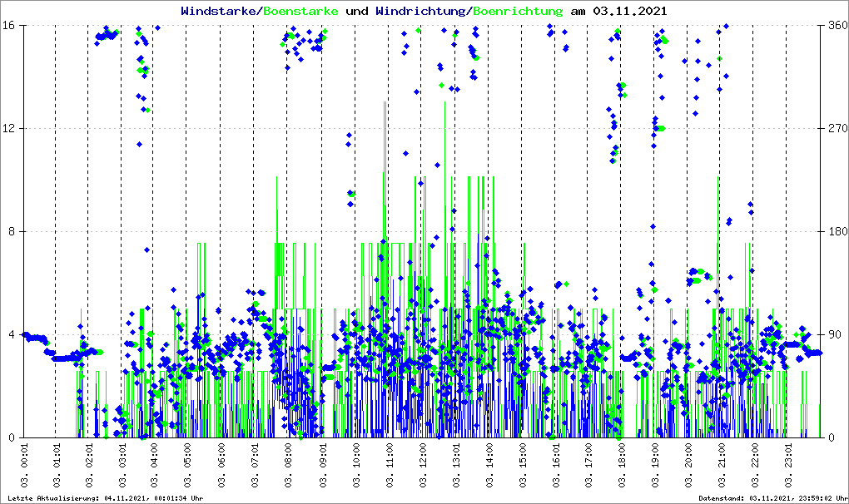Select the 12:00 time axis label
This screenshot has width=849, height=504.
point(422,465)
